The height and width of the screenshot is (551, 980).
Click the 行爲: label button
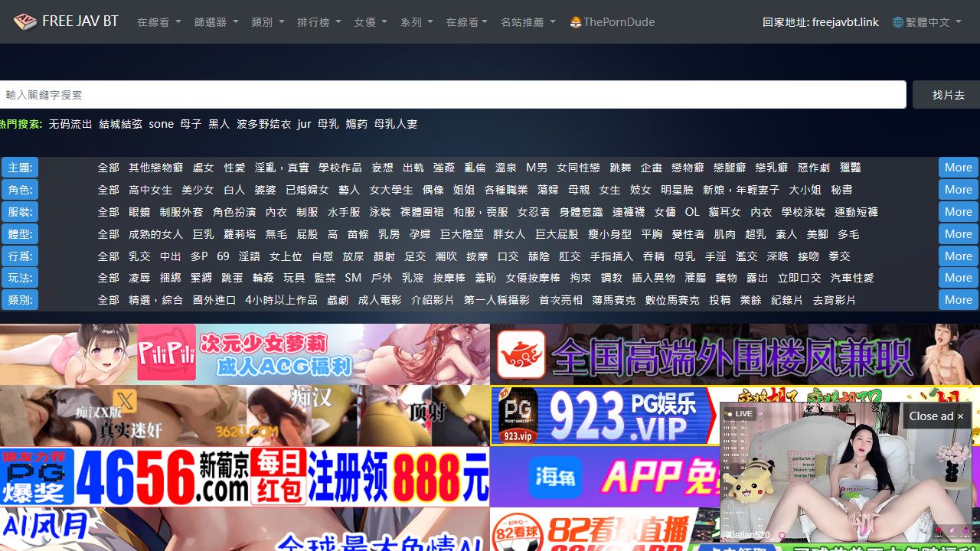coord(20,256)
